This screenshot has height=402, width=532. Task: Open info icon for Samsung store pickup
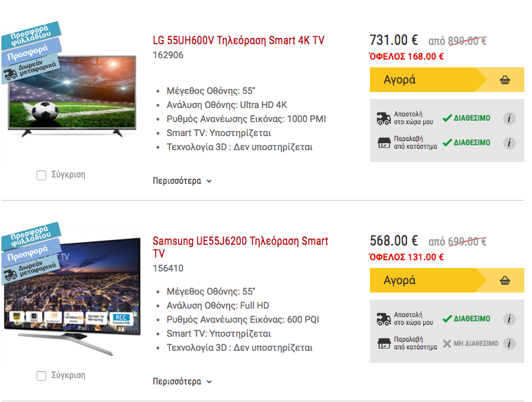point(509,344)
